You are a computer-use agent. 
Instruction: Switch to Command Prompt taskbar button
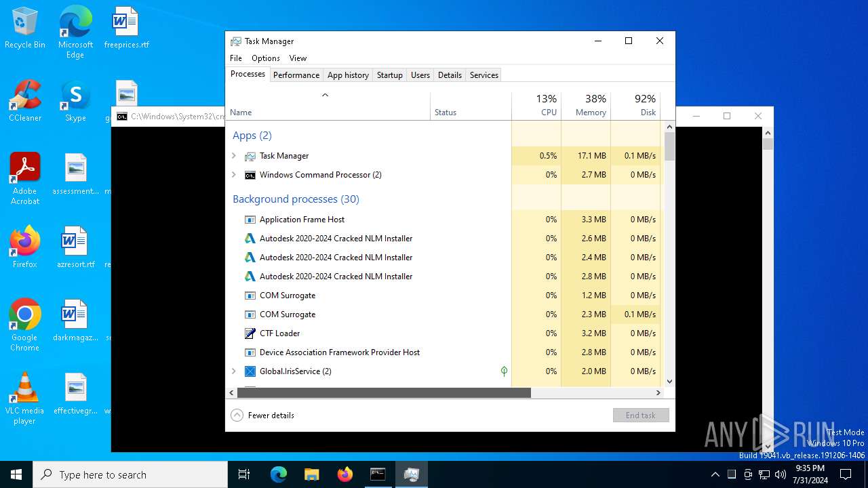[x=378, y=474]
